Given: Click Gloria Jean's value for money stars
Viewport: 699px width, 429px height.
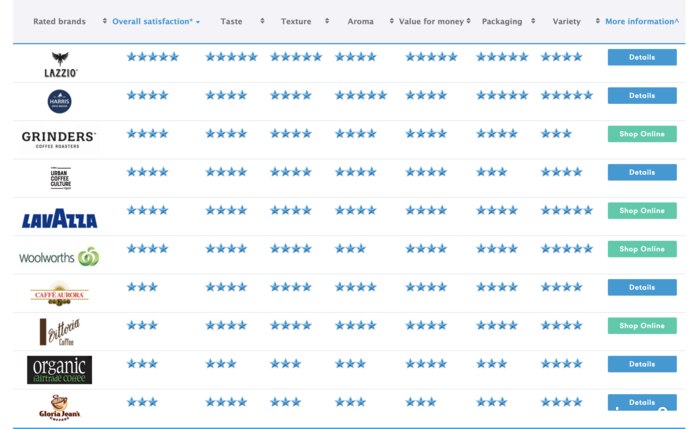Looking at the screenshot, I should pos(420,402).
